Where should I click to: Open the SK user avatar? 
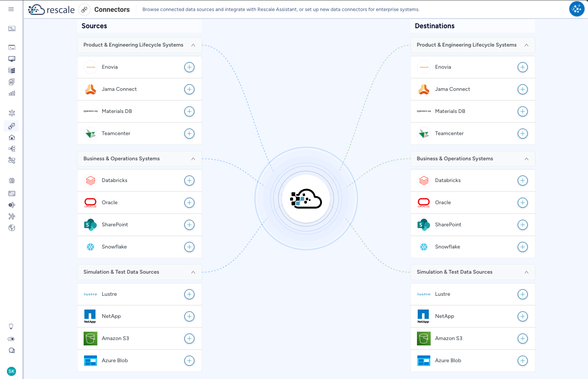pyautogui.click(x=11, y=371)
